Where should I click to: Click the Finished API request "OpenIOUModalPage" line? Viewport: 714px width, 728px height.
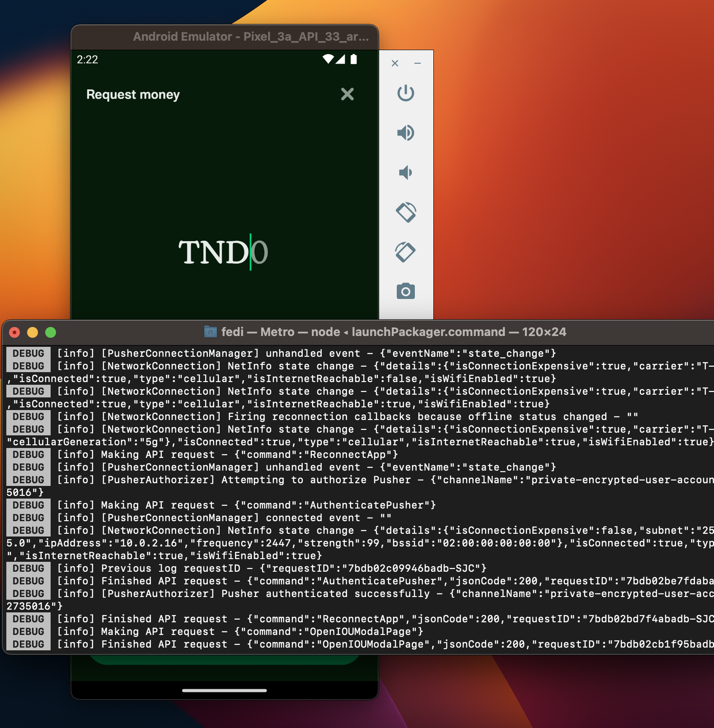coord(360,644)
